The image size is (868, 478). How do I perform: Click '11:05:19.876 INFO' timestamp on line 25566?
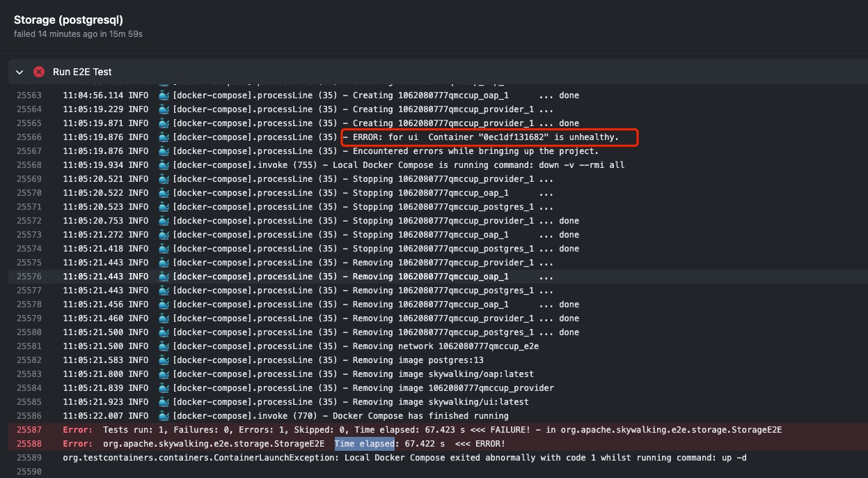(105, 137)
